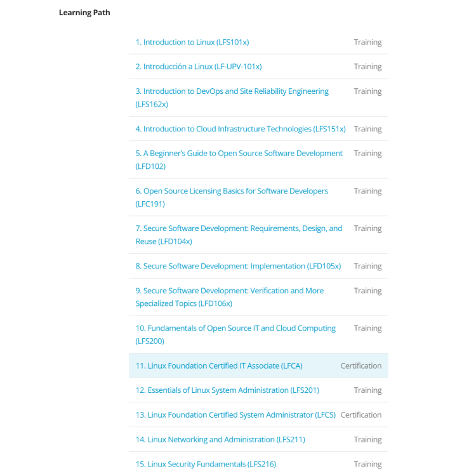The width and height of the screenshot is (476, 476).
Task: Click Training label beside LFS101x row
Action: tap(367, 42)
